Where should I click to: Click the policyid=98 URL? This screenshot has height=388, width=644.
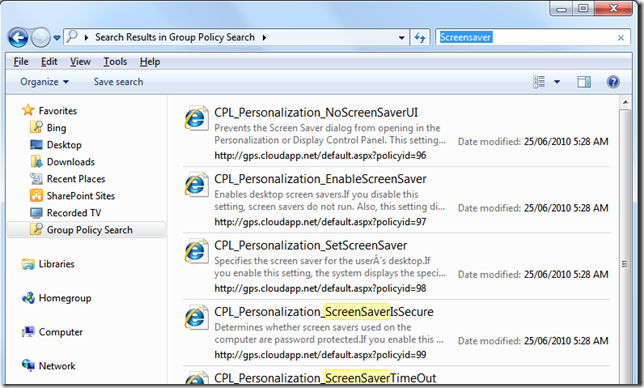coord(320,289)
